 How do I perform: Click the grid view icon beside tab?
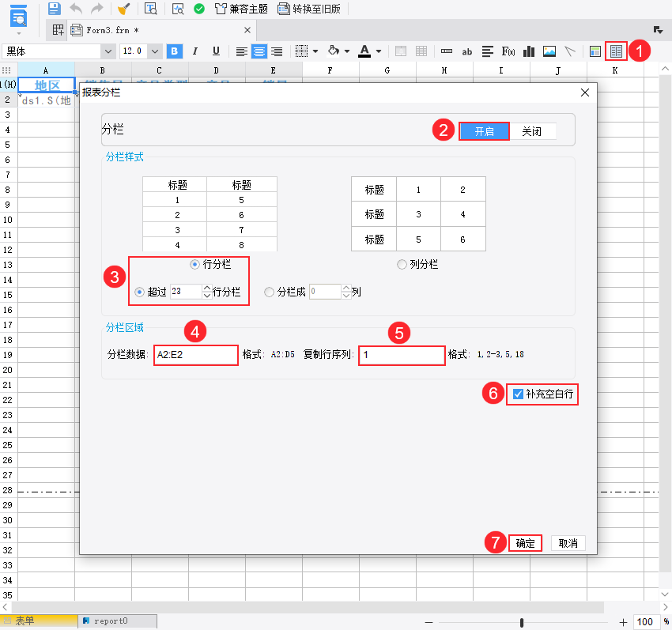(58, 30)
